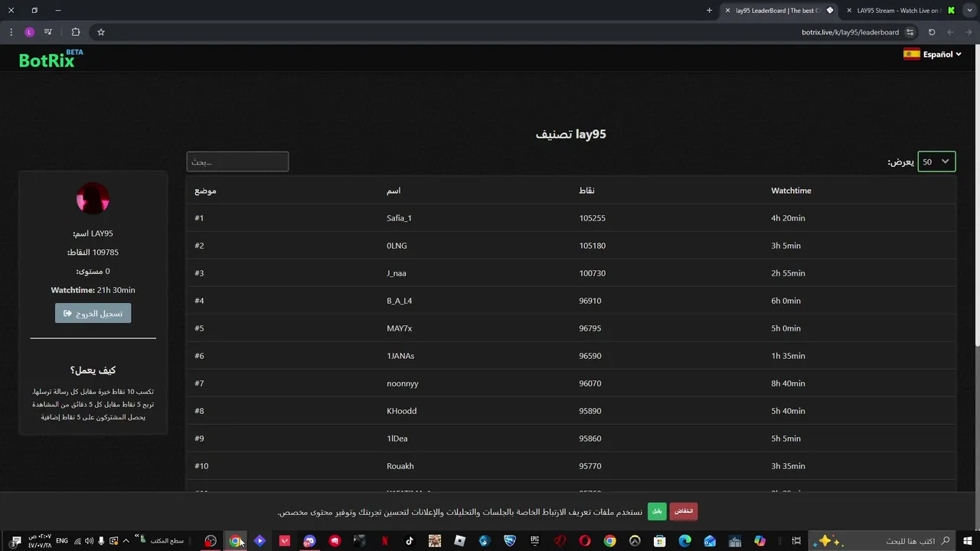Click the BotRix BETA logo
This screenshot has width=980, height=551.
click(51, 59)
